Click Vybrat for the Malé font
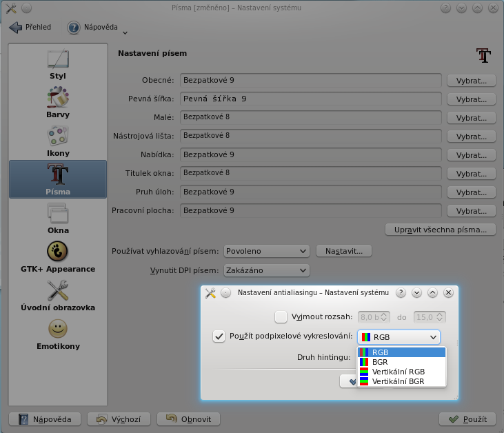504x433 pixels. click(471, 118)
